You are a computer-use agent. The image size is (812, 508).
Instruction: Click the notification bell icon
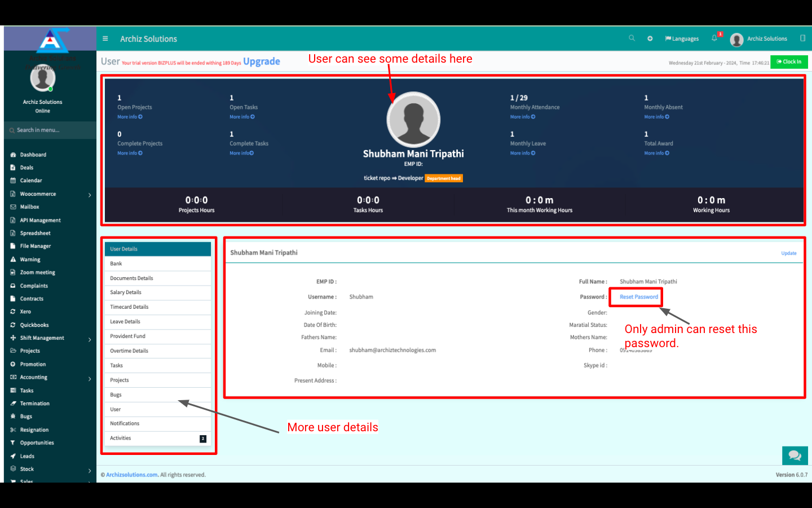(714, 38)
